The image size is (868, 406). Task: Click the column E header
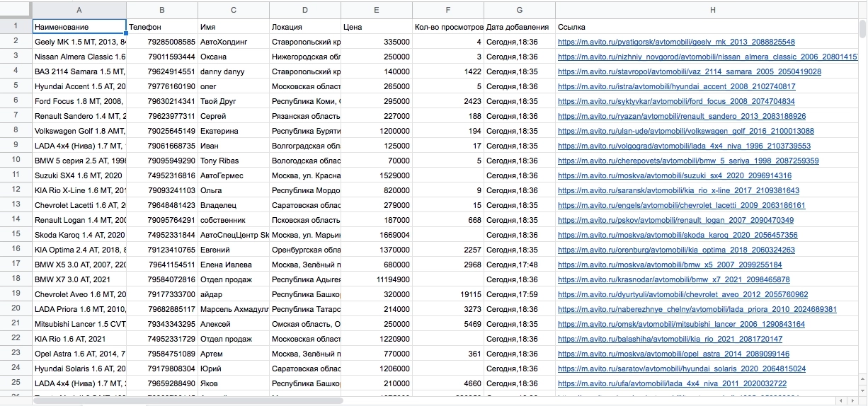[x=376, y=10]
